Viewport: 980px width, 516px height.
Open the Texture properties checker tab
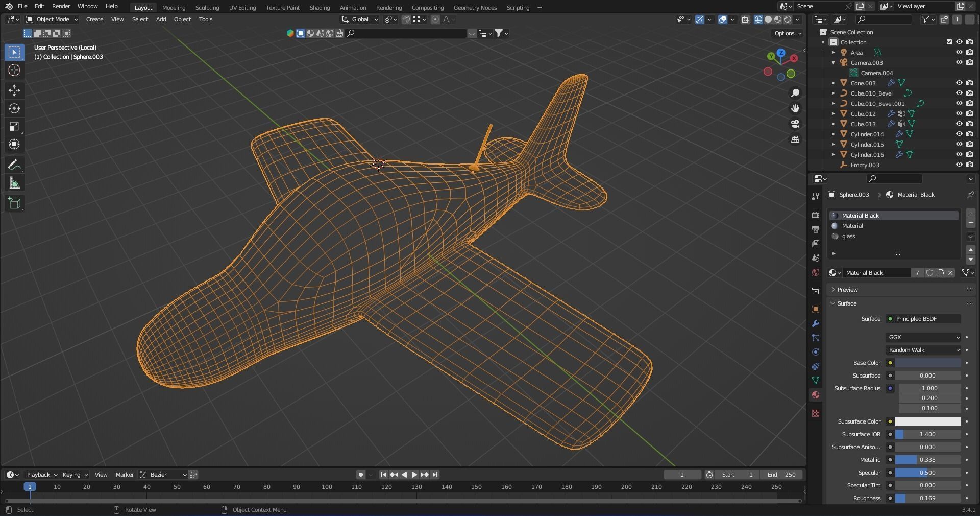816,413
